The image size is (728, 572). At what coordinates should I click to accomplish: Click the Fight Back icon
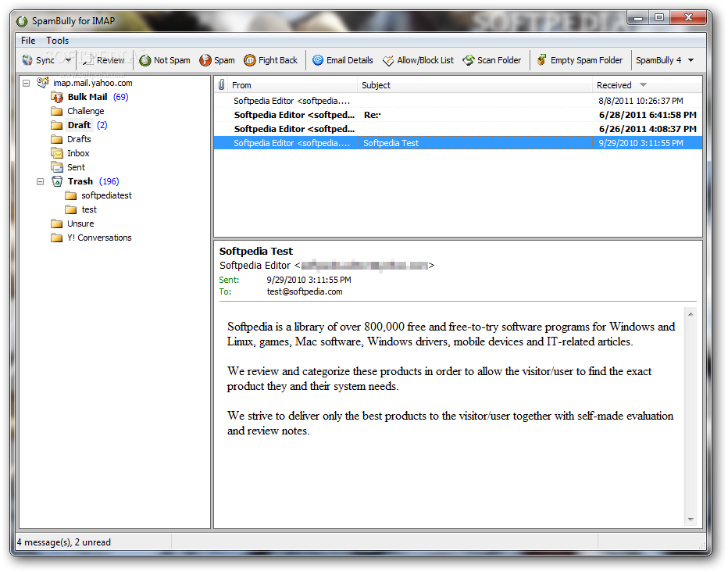[250, 60]
